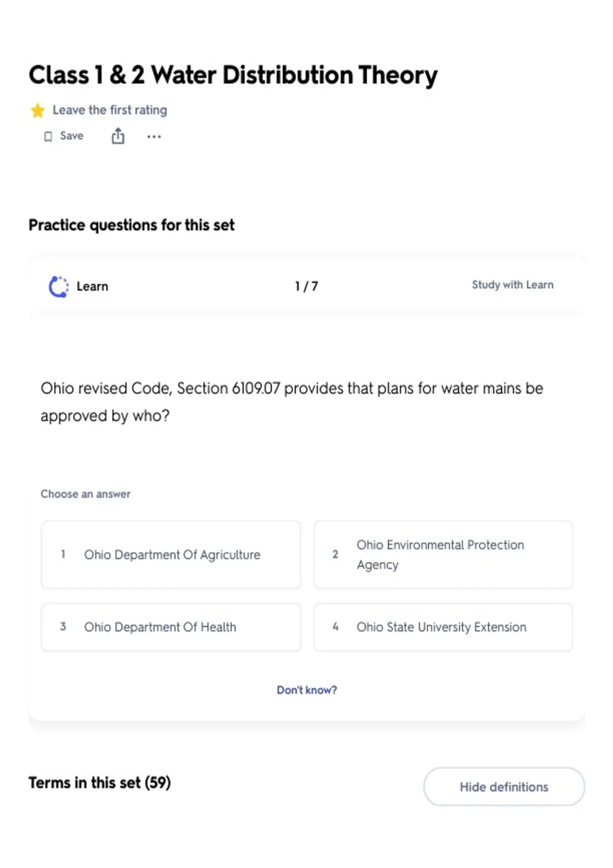
Task: Click the Terms in this set (59) heading
Action: 100,783
